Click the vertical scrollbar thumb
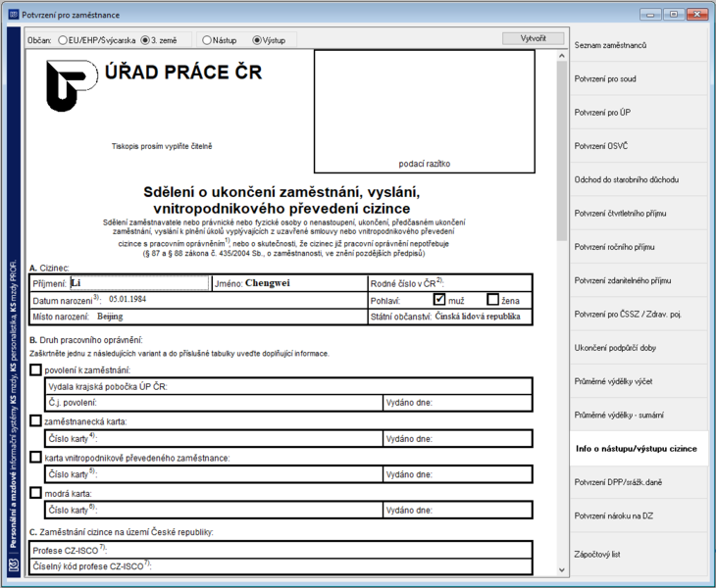Screen dimensions: 716x588 [562, 151]
